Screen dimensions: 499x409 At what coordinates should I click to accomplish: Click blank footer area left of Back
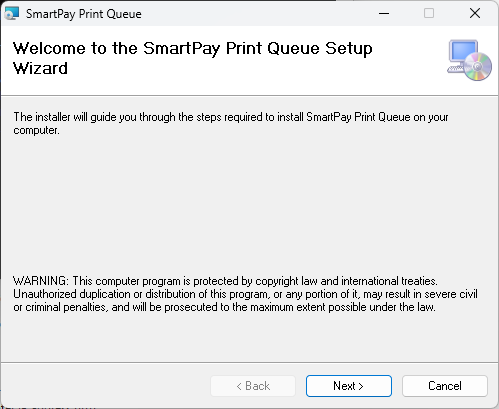105,386
